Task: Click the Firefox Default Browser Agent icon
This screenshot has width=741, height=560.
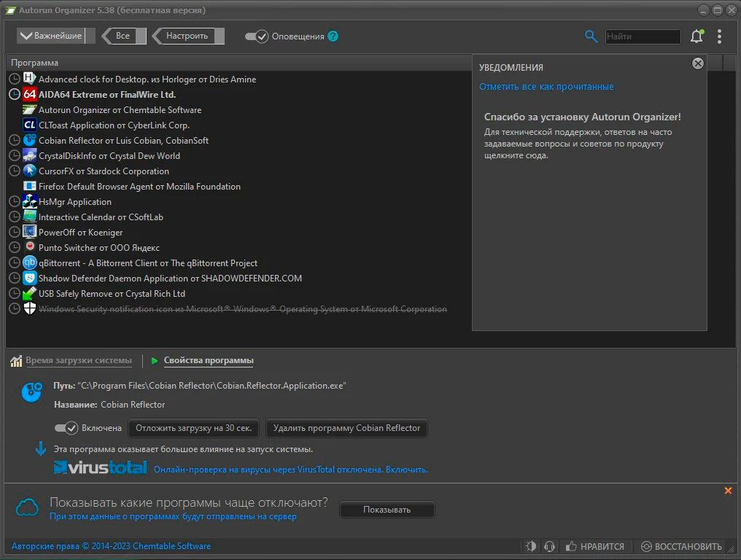Action: click(30, 186)
